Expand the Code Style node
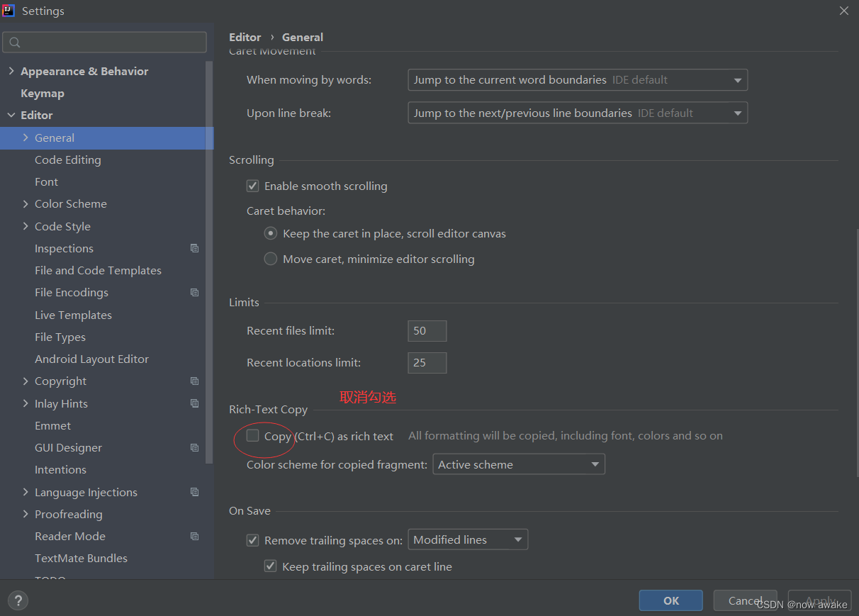Screen dimensions: 859x616 coord(26,226)
